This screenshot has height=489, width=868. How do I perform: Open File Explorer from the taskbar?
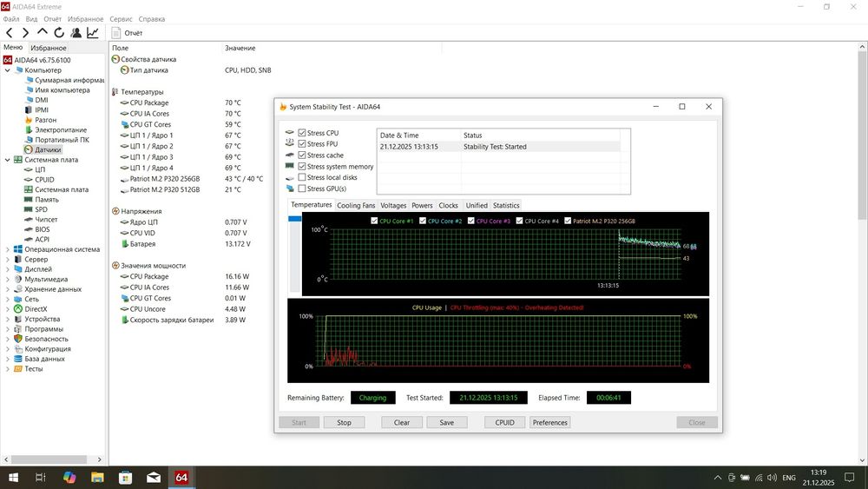coord(97,478)
